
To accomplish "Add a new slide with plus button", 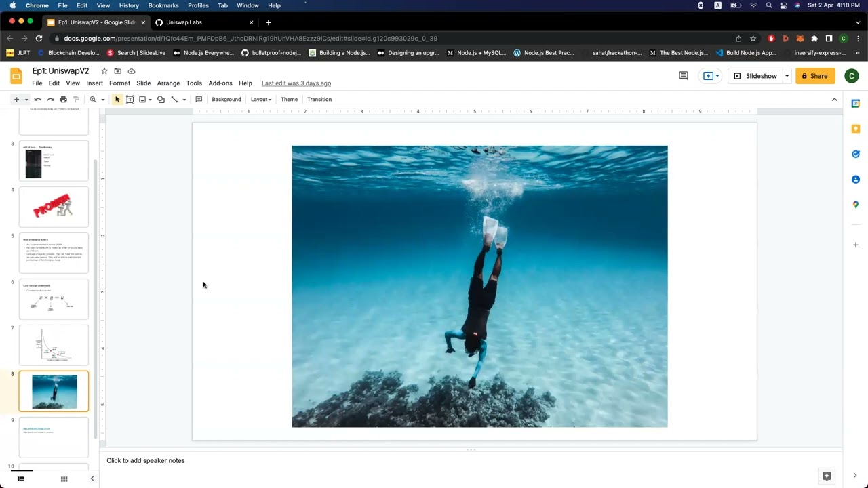I will coord(16,100).
